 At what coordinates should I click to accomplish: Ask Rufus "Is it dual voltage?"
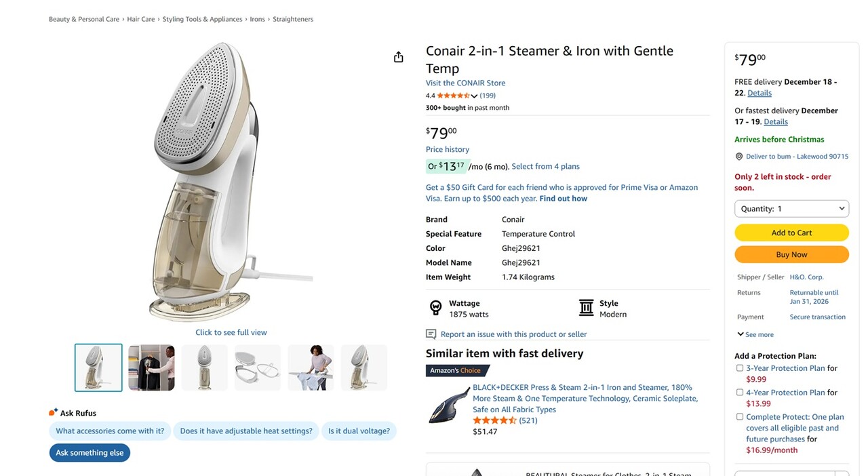359,431
